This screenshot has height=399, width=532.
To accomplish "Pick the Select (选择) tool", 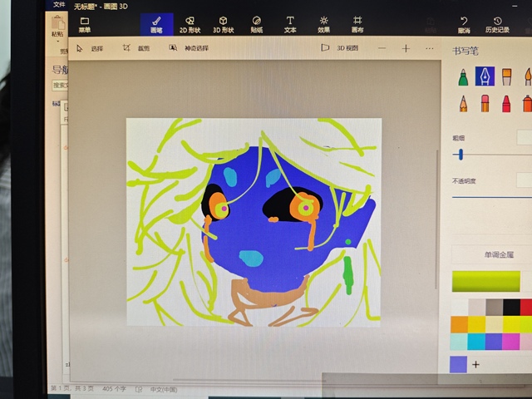I will point(90,48).
